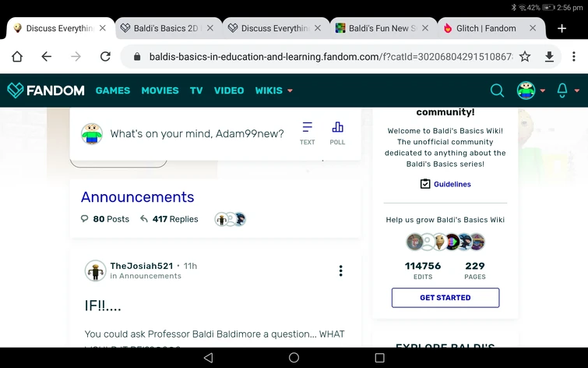Close the Baldi's Basics 2D tab
This screenshot has height=368, width=588.
point(210,28)
